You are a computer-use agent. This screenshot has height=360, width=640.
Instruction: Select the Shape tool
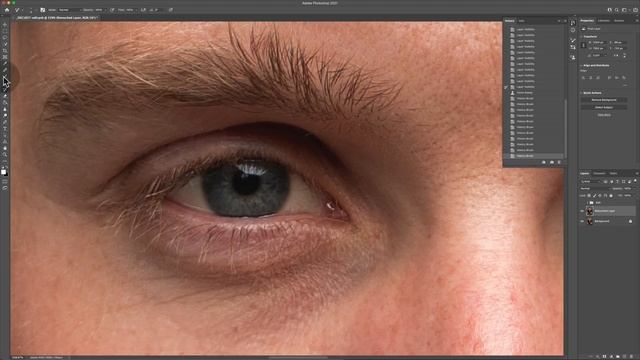coord(5,142)
